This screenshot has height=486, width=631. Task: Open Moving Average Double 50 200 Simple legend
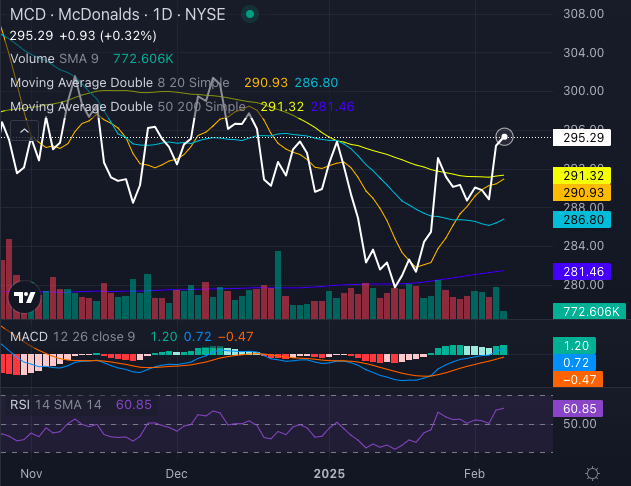[x=124, y=106]
